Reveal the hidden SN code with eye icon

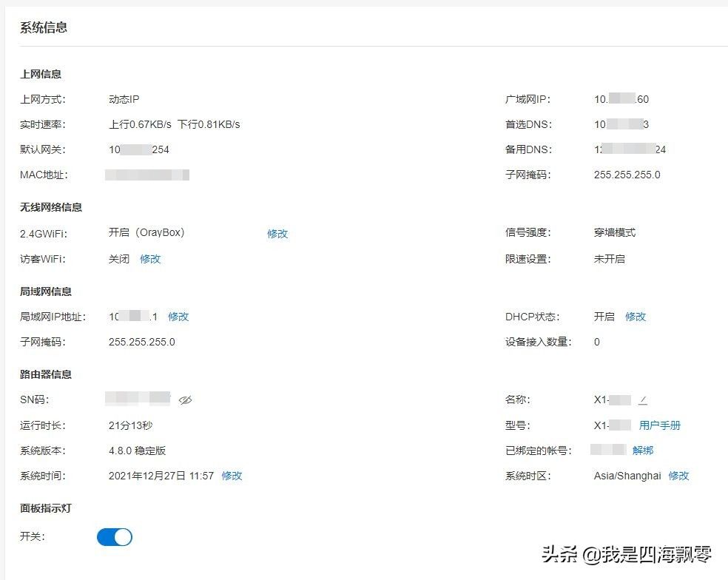tap(185, 400)
